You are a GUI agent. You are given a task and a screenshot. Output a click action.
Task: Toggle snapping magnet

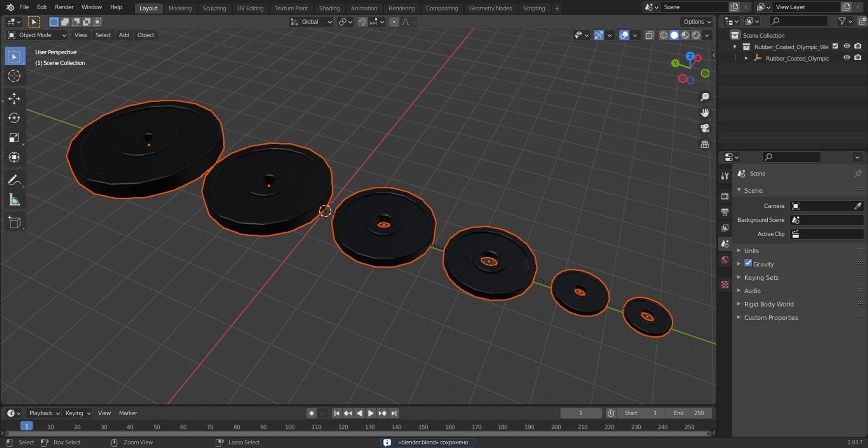(x=362, y=22)
